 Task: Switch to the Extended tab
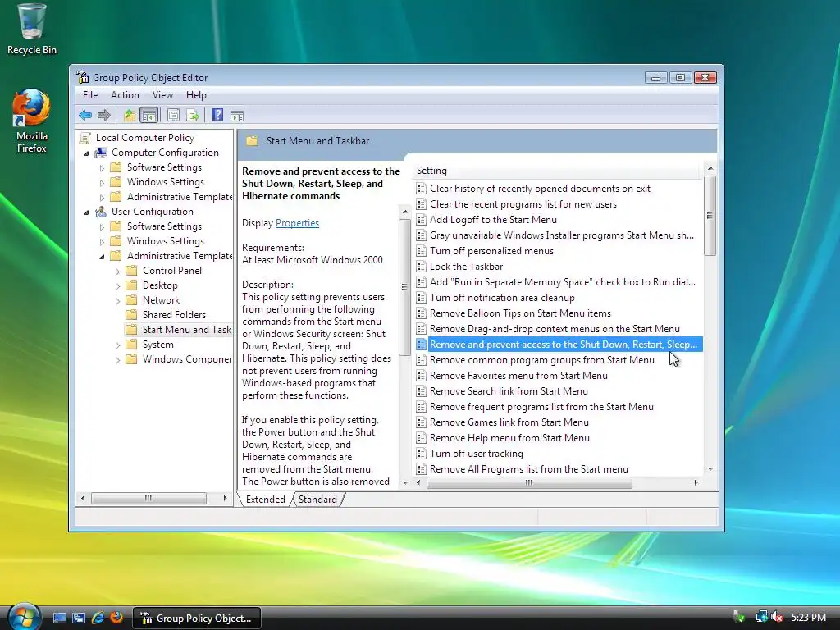click(265, 500)
